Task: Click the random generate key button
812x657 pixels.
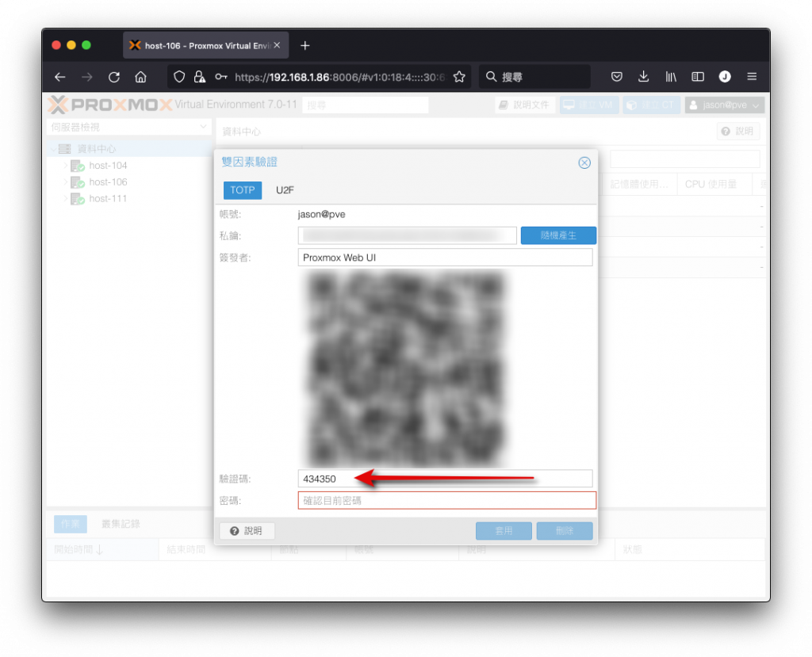Action: coord(558,235)
